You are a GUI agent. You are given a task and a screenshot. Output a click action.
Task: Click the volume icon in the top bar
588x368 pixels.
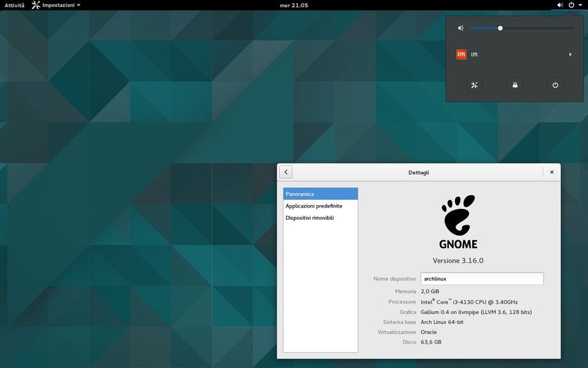tap(560, 5)
